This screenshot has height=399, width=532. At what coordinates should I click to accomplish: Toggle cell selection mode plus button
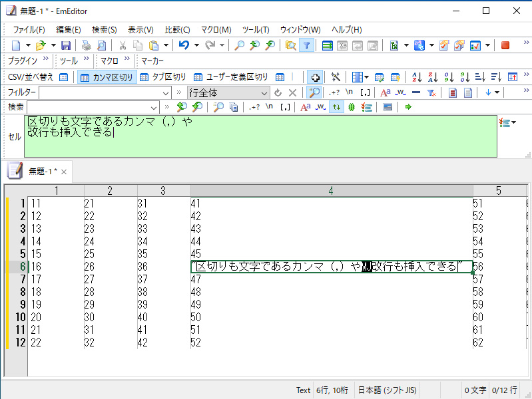pyautogui.click(x=315, y=77)
